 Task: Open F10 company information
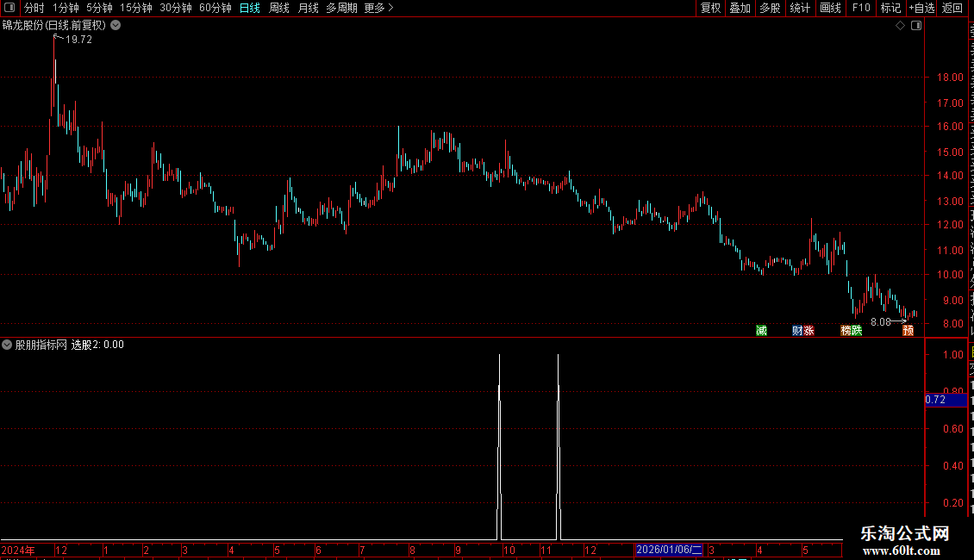861,8
